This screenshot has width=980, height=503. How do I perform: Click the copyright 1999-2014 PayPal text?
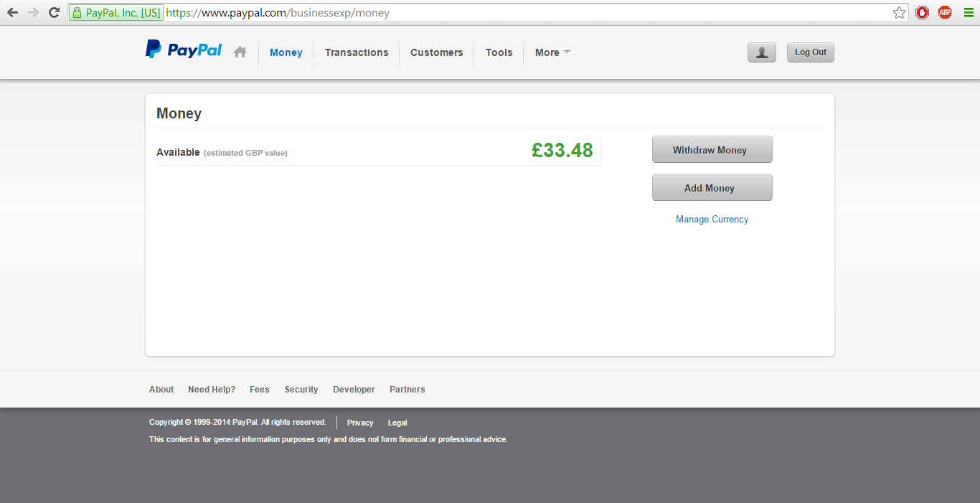[237, 422]
